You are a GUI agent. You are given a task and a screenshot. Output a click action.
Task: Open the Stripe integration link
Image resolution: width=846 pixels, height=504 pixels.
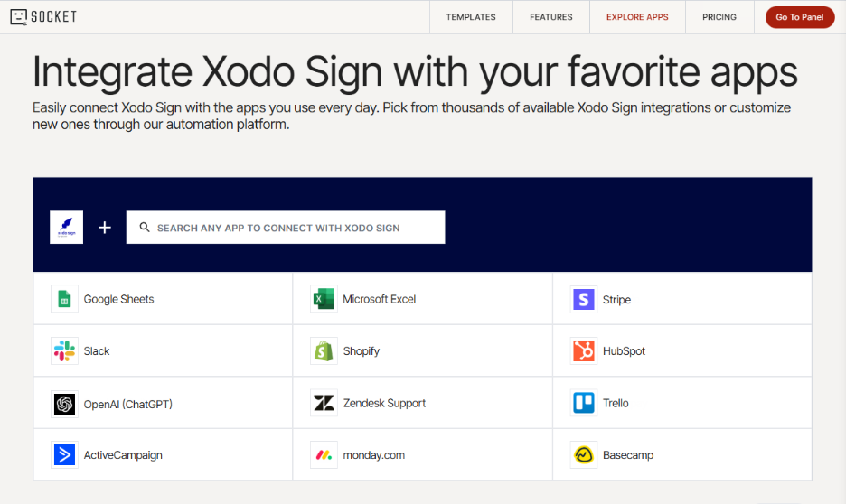click(682, 299)
